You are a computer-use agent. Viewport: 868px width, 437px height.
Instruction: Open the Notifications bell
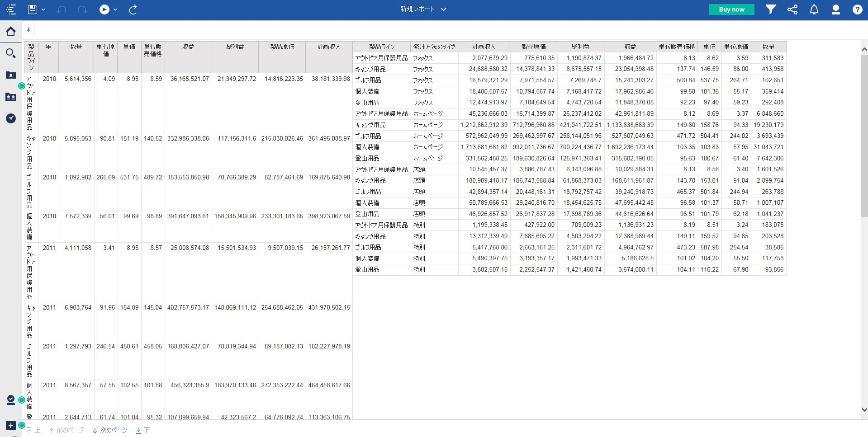click(814, 9)
